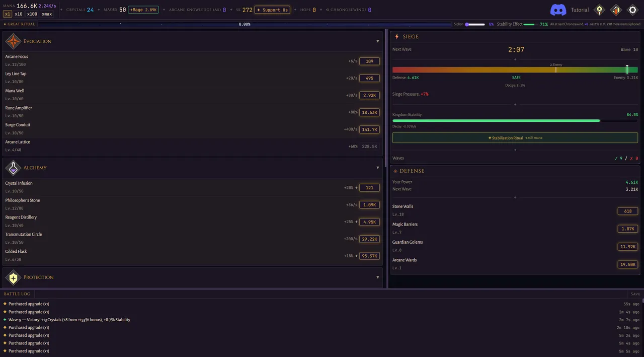Screen dimensions: 644x357
Task: Click the Siege lightning bolt icon
Action: 396,36
